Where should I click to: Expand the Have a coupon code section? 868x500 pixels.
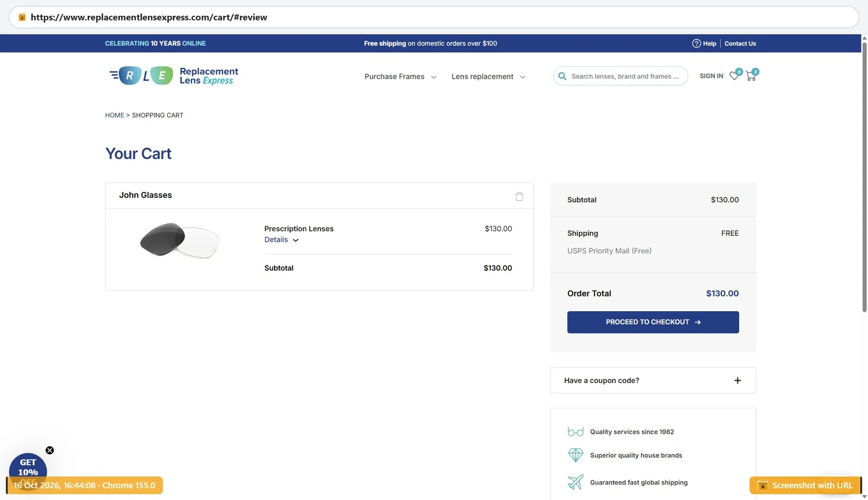tap(653, 380)
